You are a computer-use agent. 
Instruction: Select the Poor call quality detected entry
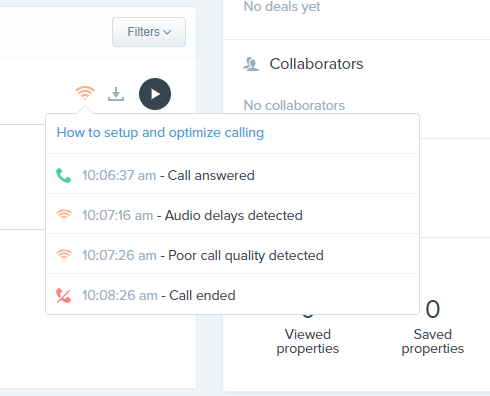coord(232,255)
